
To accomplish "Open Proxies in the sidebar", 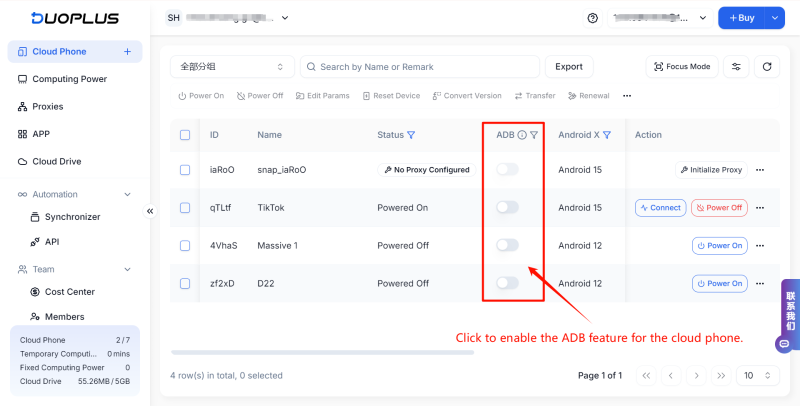I will pos(47,106).
